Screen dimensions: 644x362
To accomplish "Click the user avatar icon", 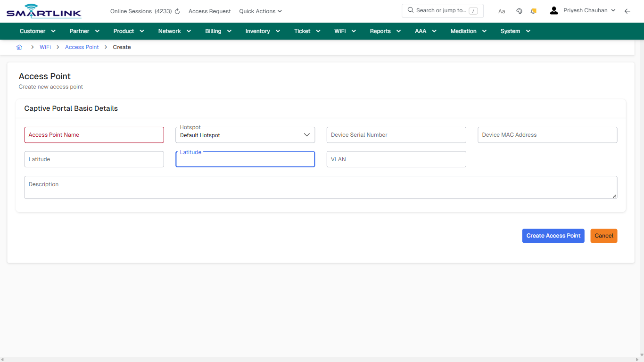I will (553, 10).
